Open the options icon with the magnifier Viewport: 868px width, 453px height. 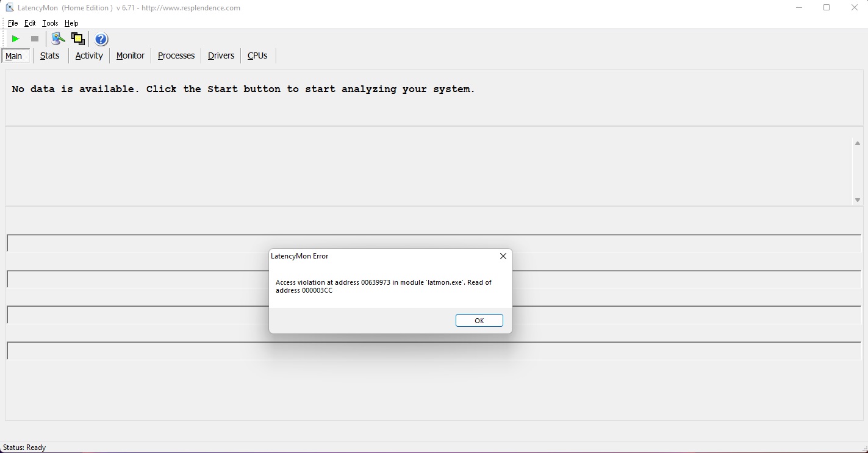[x=58, y=39]
